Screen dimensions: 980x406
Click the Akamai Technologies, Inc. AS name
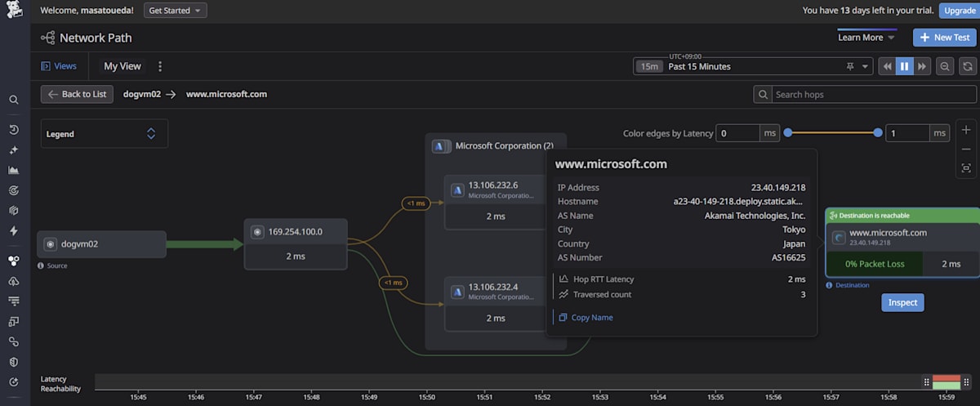[x=755, y=216]
